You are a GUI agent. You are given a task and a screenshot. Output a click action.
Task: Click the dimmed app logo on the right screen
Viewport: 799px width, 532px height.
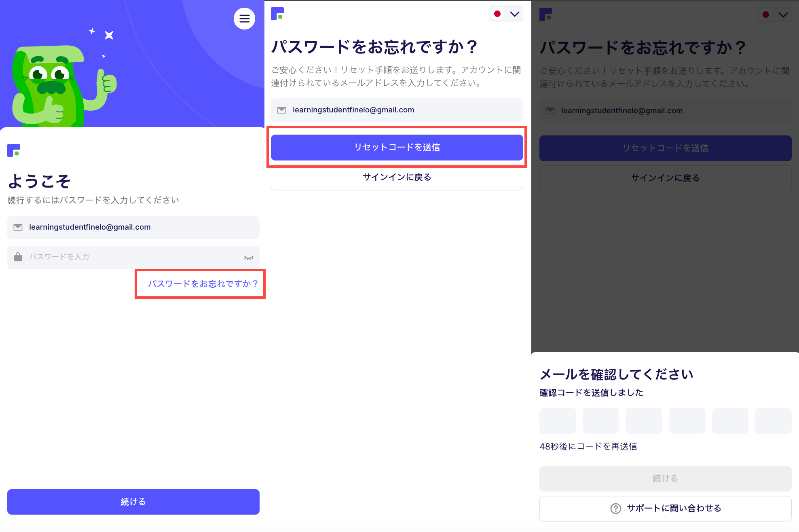pyautogui.click(x=546, y=15)
